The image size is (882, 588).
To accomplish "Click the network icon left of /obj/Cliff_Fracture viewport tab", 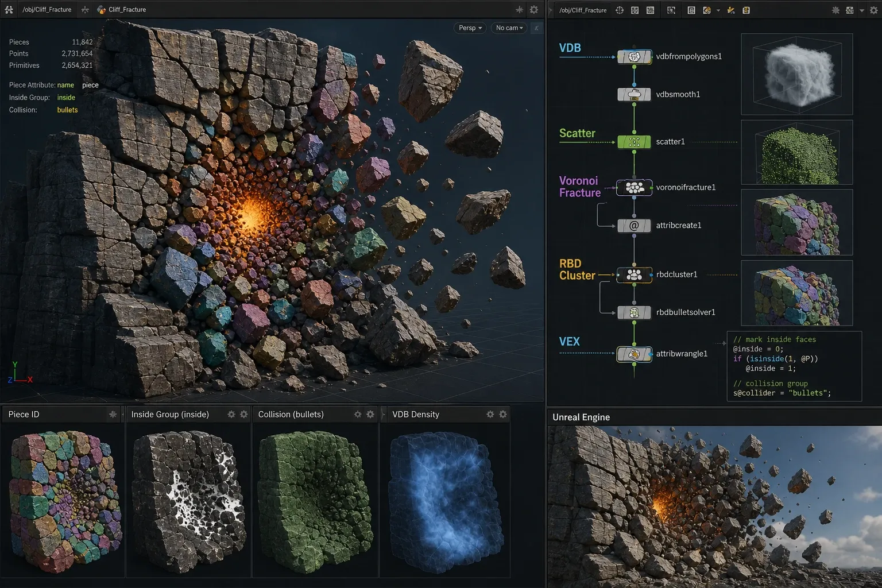I will pos(9,10).
